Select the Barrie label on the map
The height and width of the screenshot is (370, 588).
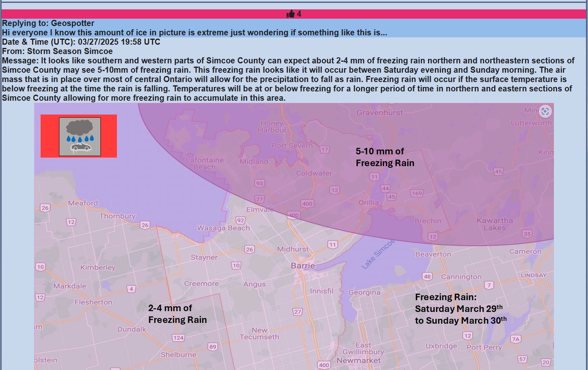point(302,265)
